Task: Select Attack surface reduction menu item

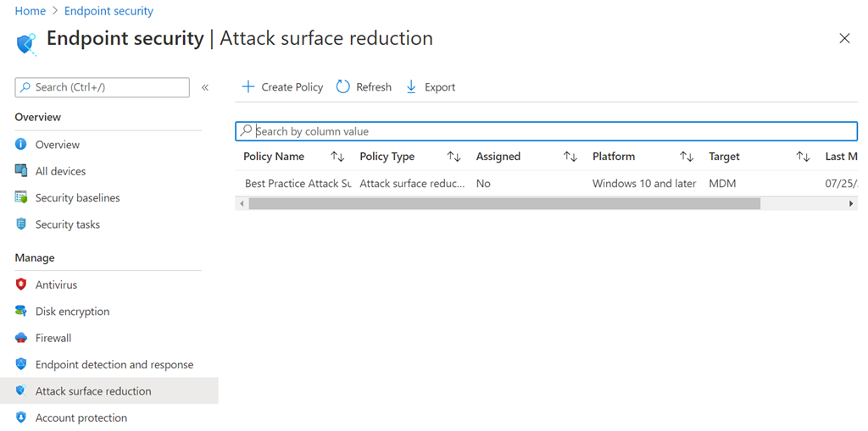Action: coord(93,391)
